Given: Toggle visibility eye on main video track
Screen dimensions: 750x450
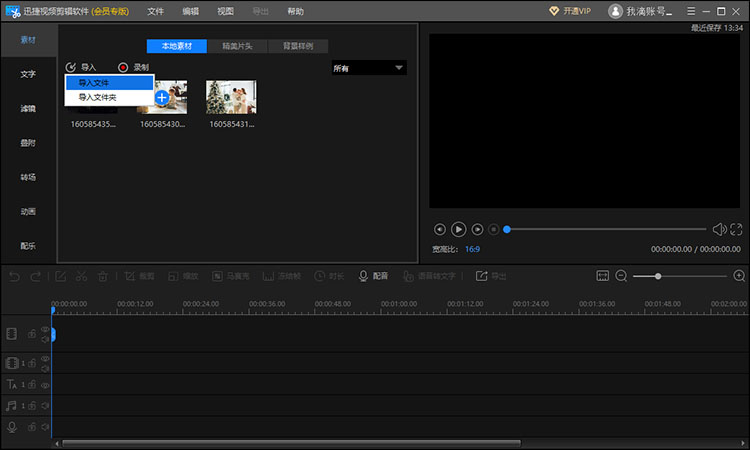Looking at the screenshot, I should 45,329.
